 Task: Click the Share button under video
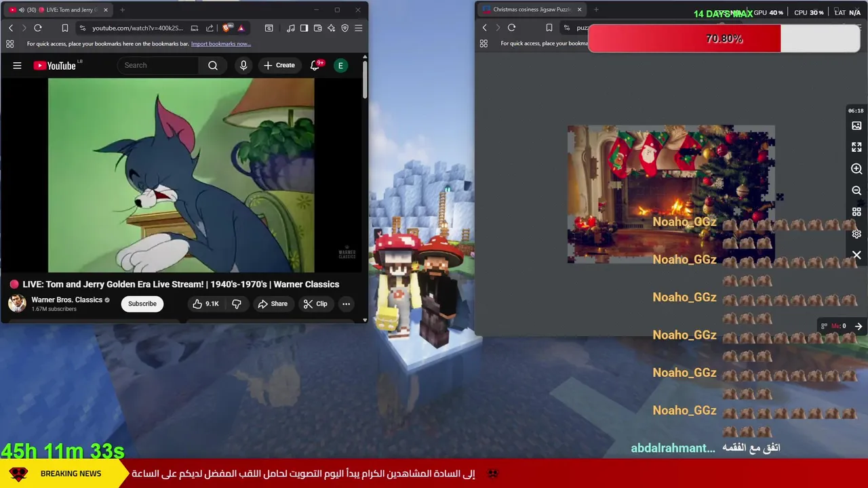(273, 304)
